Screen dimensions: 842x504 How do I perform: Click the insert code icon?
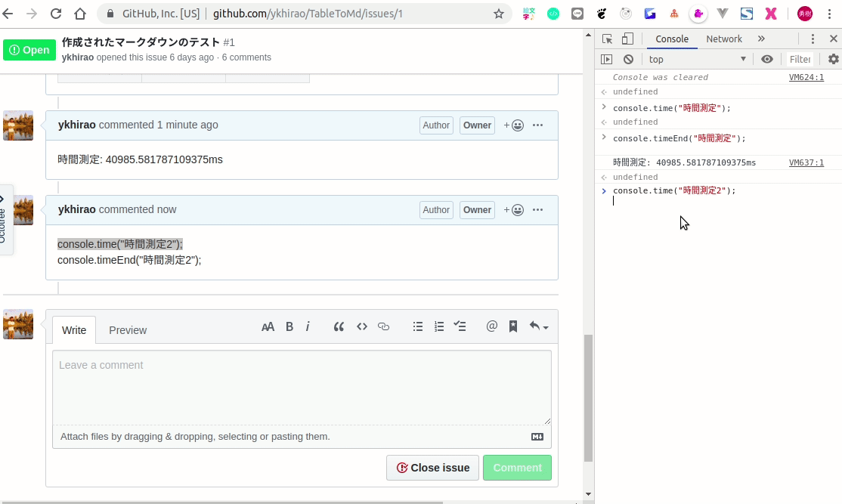click(361, 326)
